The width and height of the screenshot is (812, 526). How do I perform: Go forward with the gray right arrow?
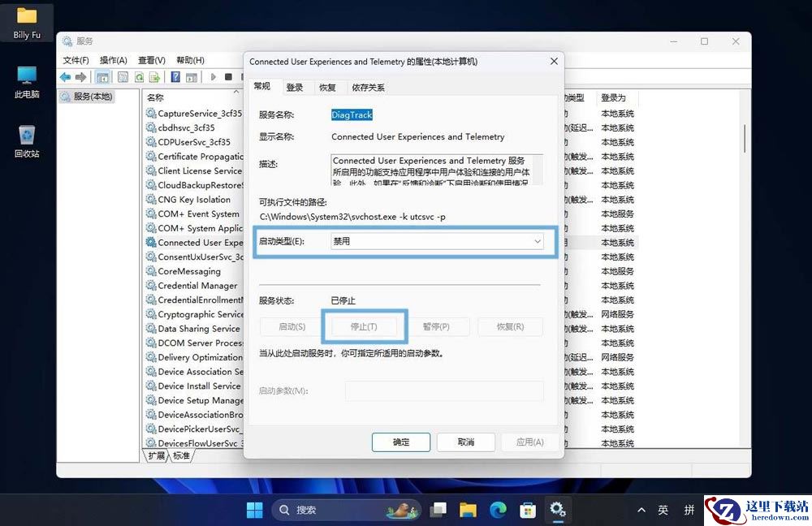80,77
